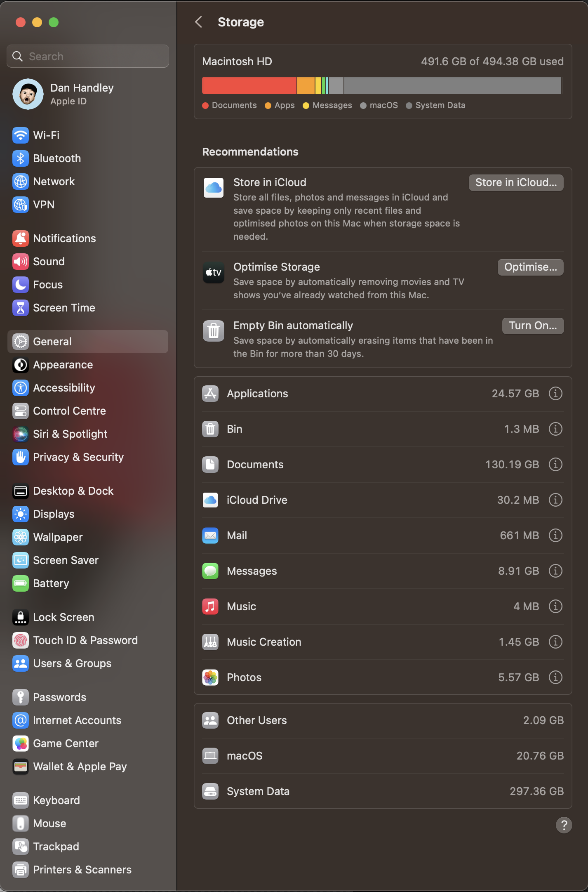Select Keyboard in the sidebar

click(x=88, y=800)
